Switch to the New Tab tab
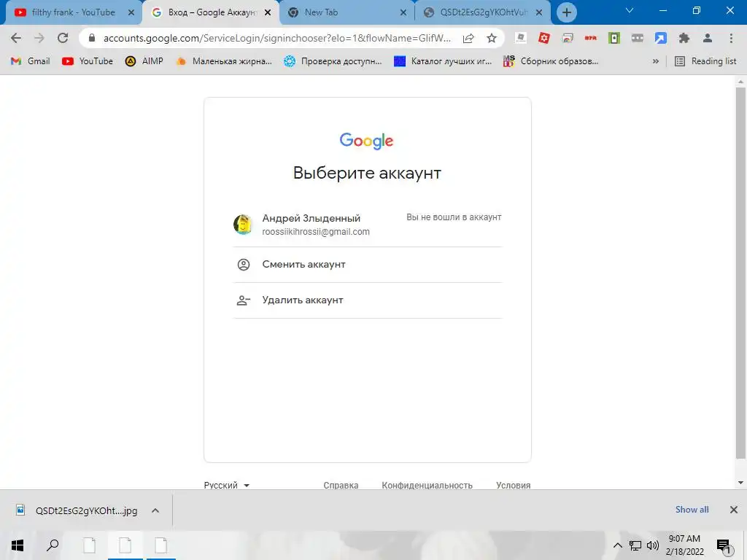The image size is (747, 560). (x=345, y=12)
